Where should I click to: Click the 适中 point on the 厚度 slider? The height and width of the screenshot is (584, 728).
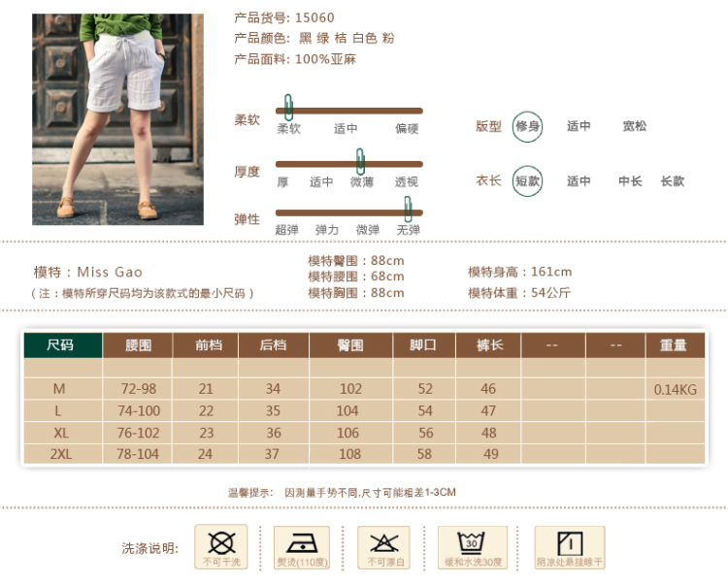point(321,181)
